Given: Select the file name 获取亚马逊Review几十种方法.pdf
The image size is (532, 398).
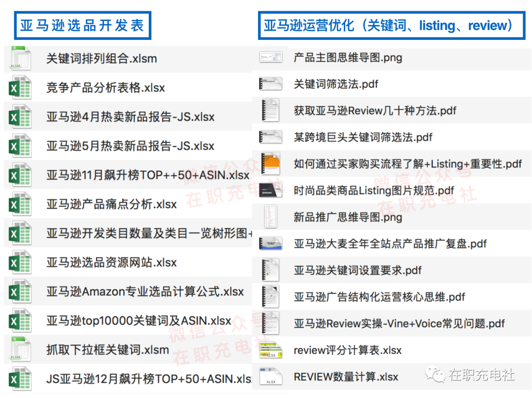Looking at the screenshot, I should 375,110.
